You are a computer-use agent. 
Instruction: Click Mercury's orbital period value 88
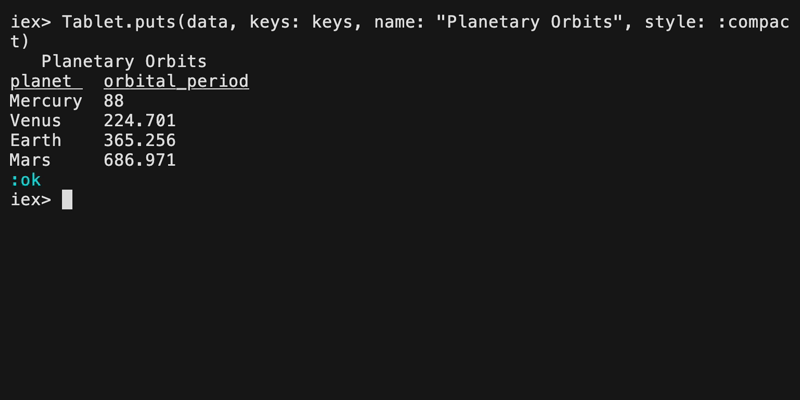[114, 101]
